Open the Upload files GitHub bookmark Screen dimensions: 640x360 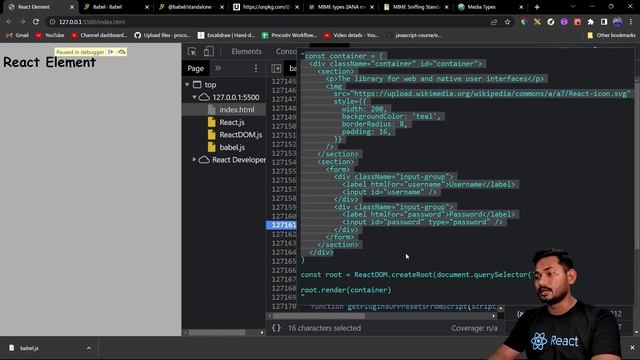(162, 35)
